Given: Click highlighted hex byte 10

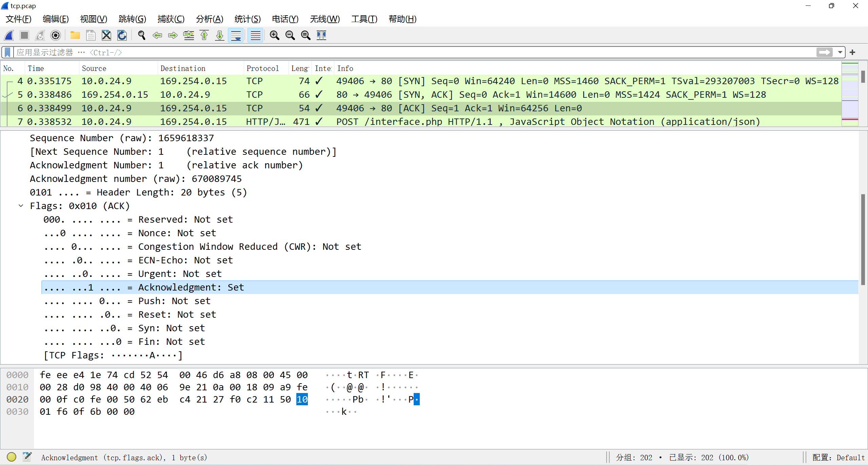Looking at the screenshot, I should [302, 399].
